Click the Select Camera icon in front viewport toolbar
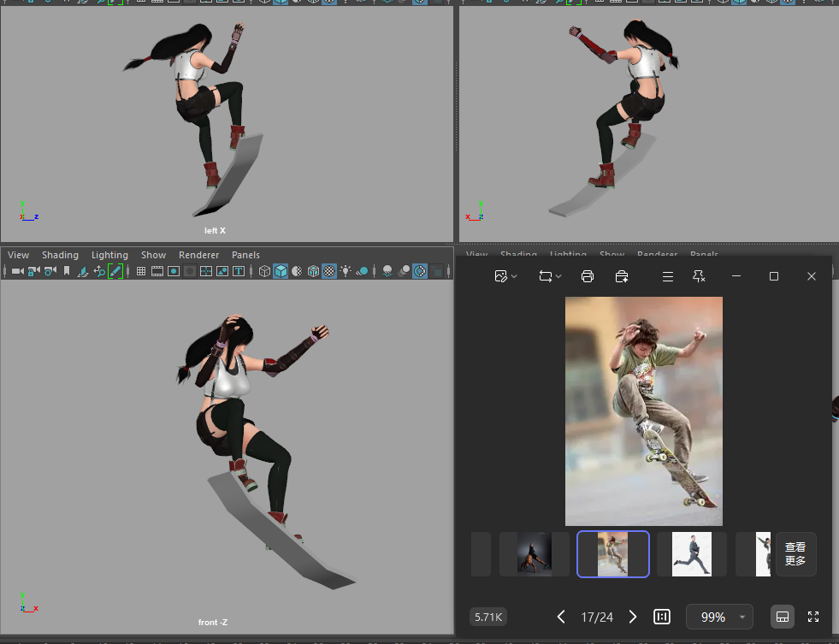839x644 pixels. 18,271
